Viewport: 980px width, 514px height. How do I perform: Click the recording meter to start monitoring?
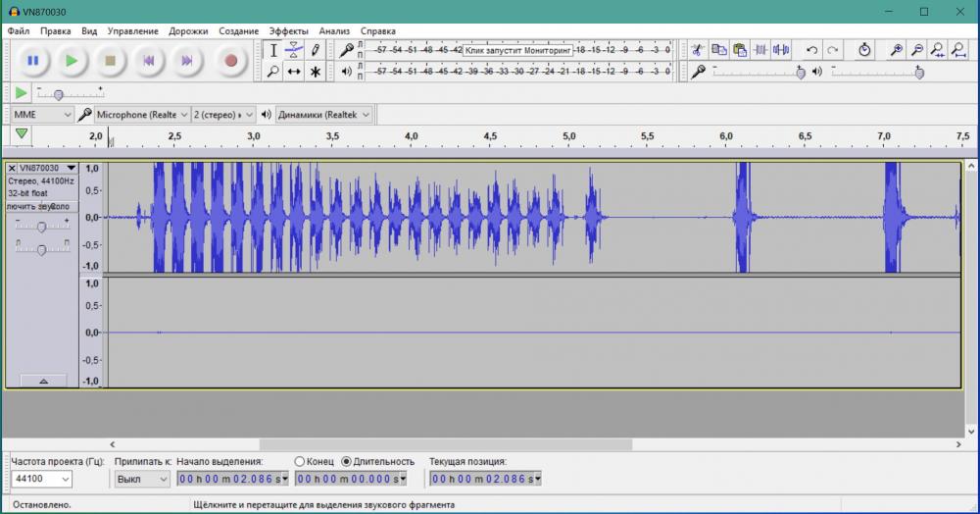click(x=518, y=50)
